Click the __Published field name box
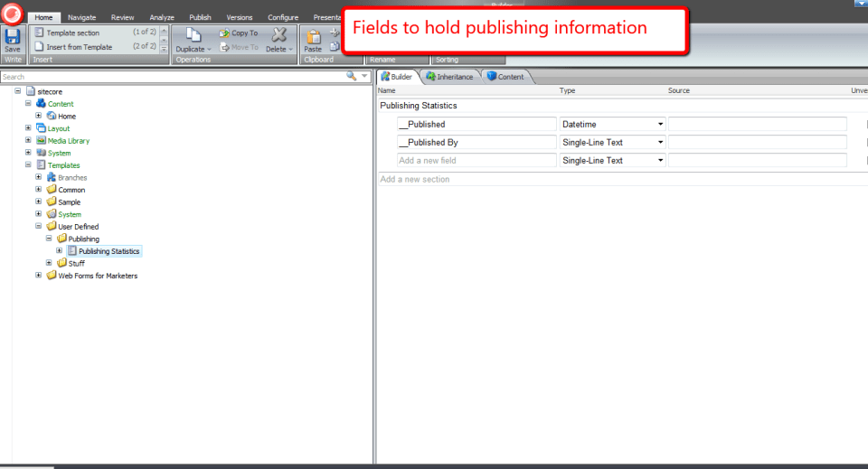868x469 pixels. coord(476,125)
